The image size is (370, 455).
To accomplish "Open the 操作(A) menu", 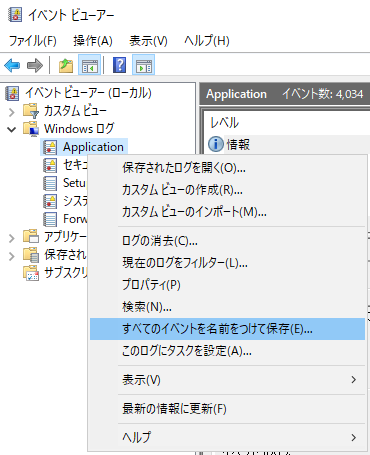I will pos(93,41).
